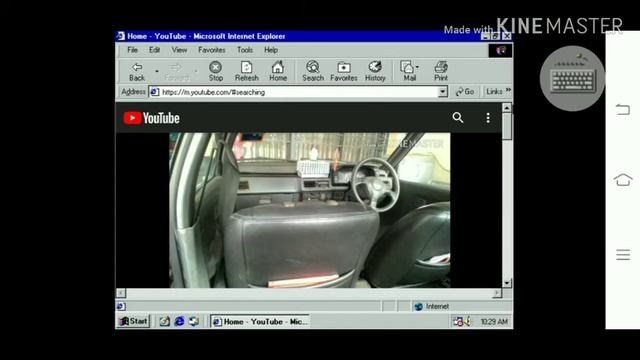Click the Internet zone status indicator
The height and width of the screenshot is (360, 640).
point(431,306)
